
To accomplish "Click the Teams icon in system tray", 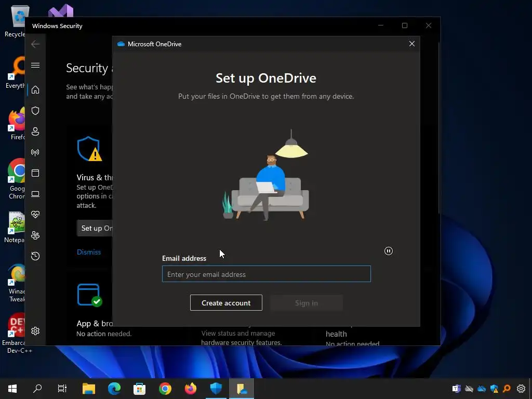I will 456,389.
